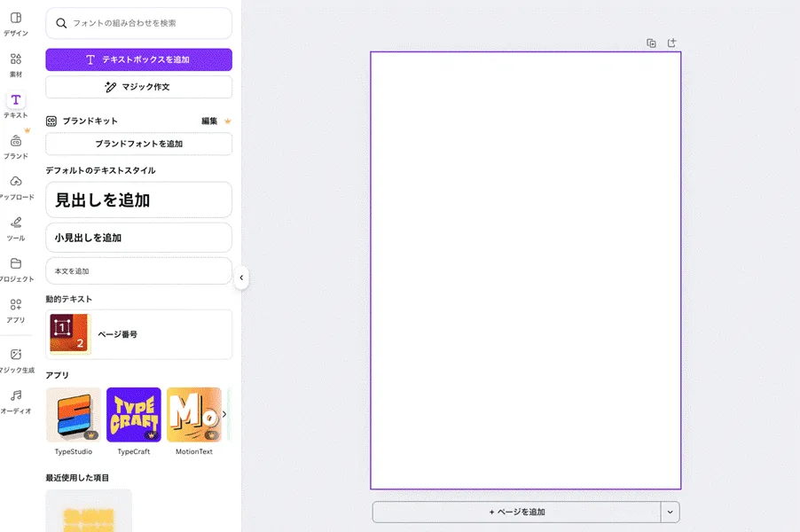Viewport: 800px width, 532px height.
Task: Open マジック作文
Action: tap(138, 87)
